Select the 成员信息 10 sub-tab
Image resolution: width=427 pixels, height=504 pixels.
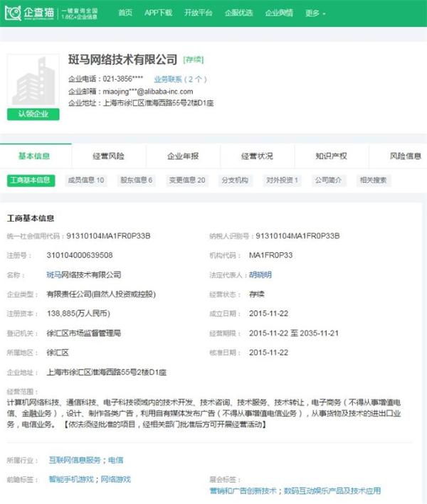coord(86,181)
